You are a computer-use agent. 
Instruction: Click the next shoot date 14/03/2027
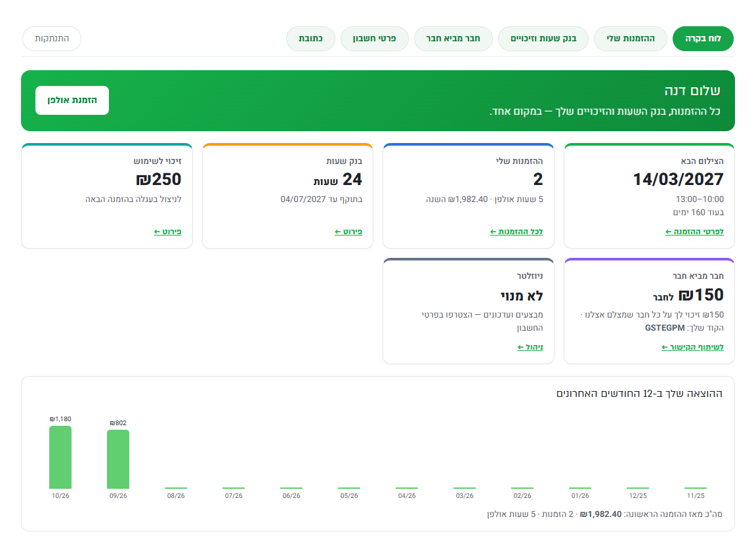(678, 179)
